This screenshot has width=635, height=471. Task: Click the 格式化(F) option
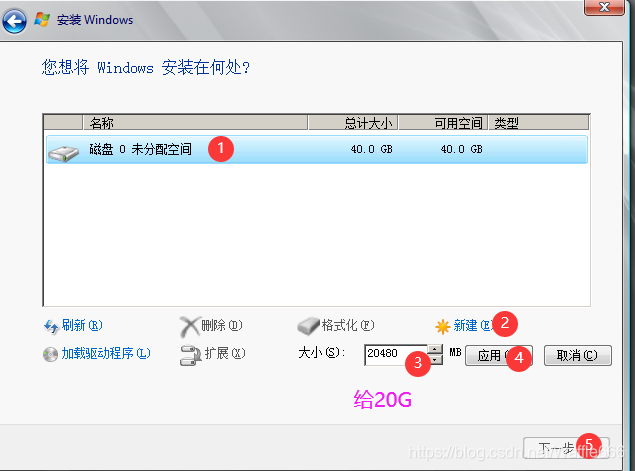348,325
